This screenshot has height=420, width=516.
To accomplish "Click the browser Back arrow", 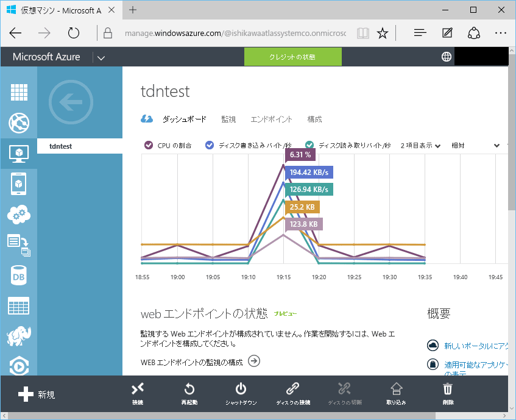I will [x=15, y=33].
